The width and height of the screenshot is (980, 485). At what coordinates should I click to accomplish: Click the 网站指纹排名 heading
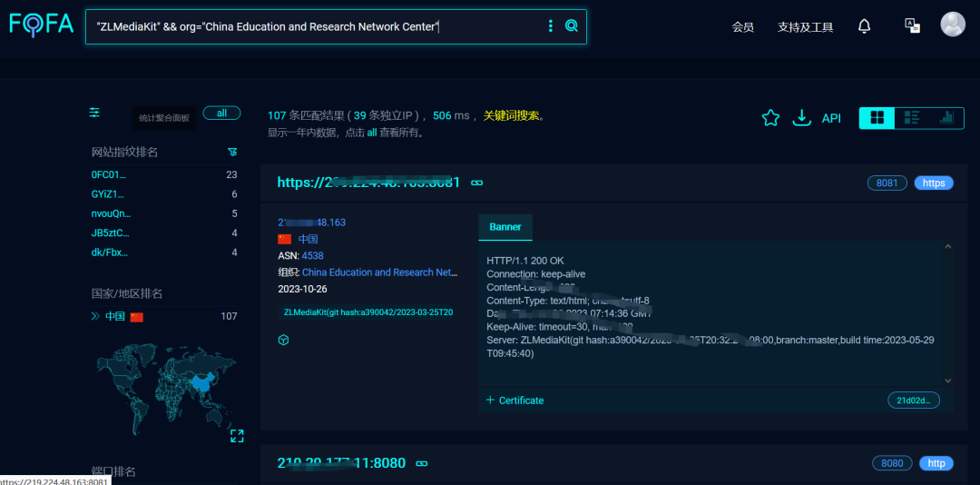coord(125,152)
